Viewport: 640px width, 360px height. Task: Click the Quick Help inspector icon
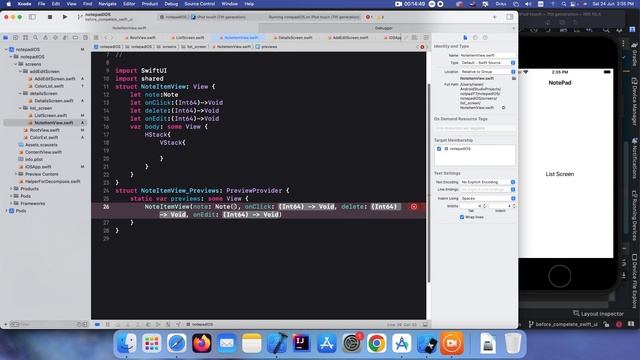tap(485, 38)
